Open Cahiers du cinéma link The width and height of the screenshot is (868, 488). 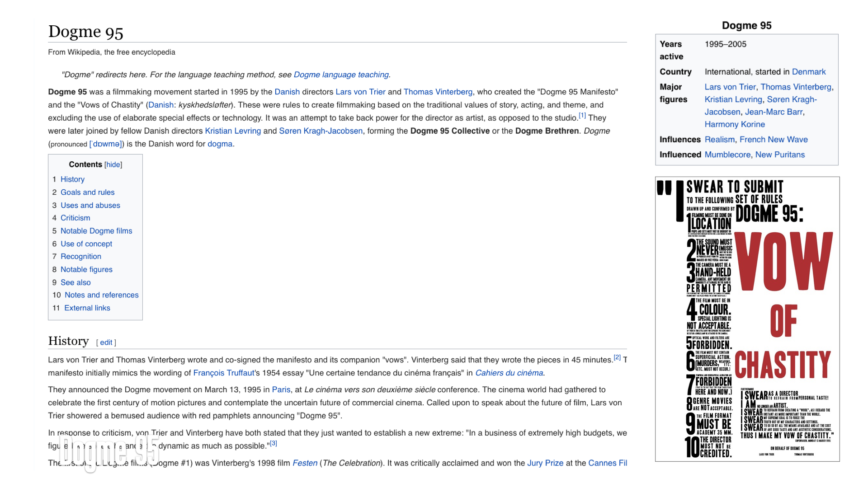coord(509,373)
